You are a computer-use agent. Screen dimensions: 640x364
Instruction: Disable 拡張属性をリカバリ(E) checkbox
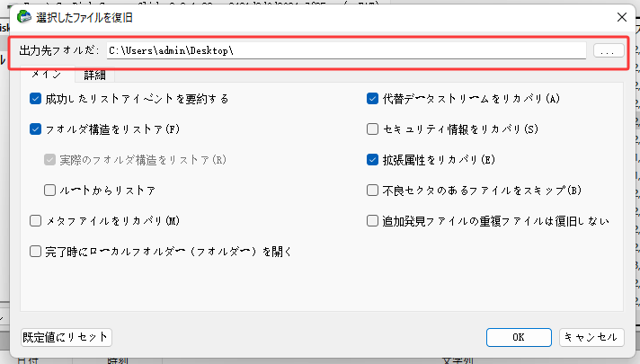pyautogui.click(x=373, y=160)
